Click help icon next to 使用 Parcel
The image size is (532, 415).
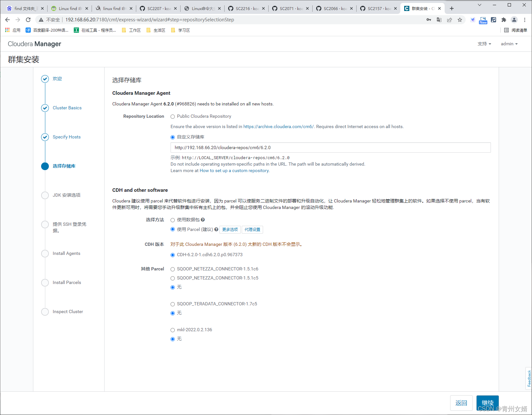click(216, 229)
